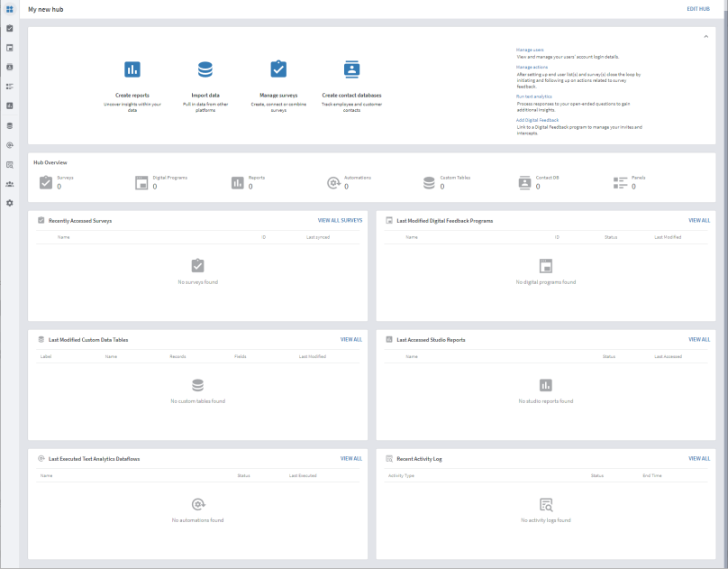Click Recent Activity Log heading
728x569 pixels.
click(419, 459)
